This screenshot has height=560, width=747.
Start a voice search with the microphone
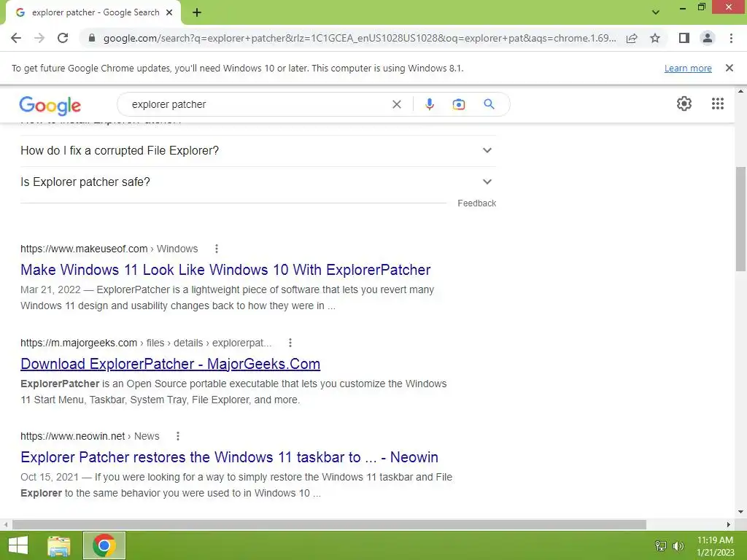[429, 104]
